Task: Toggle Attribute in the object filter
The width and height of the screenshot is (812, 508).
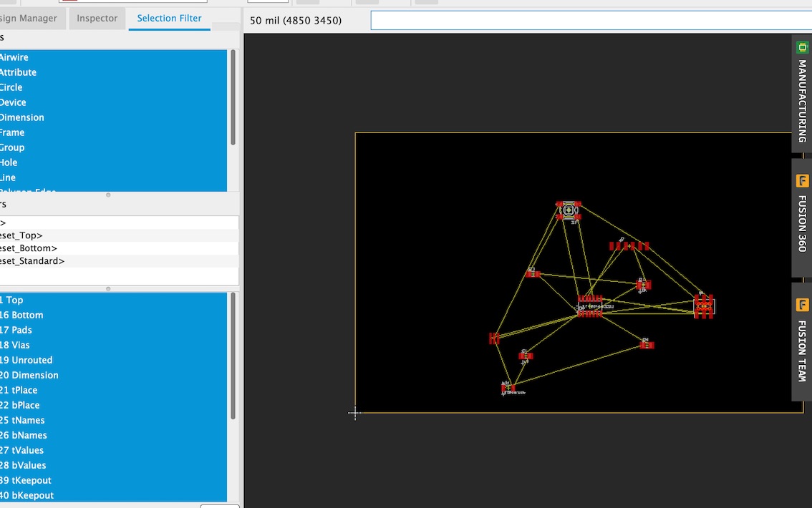Action: 113,72
